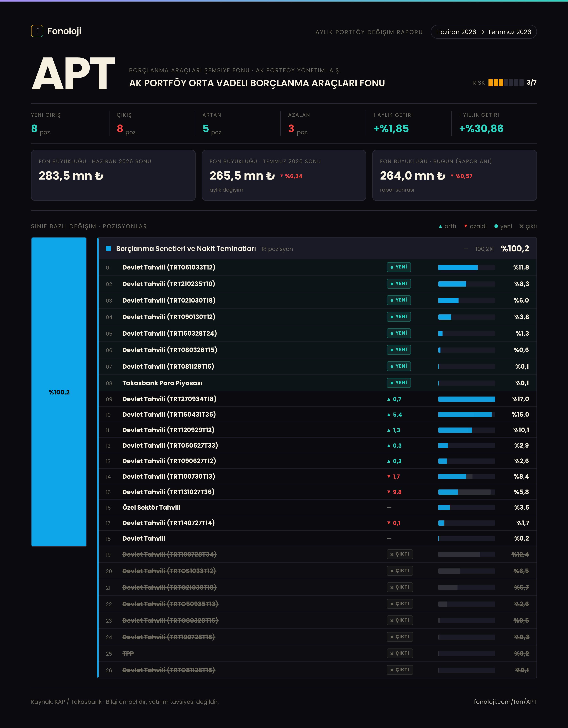Click the "çıktı" legend cross
This screenshot has height=728, width=568.
[x=521, y=226]
